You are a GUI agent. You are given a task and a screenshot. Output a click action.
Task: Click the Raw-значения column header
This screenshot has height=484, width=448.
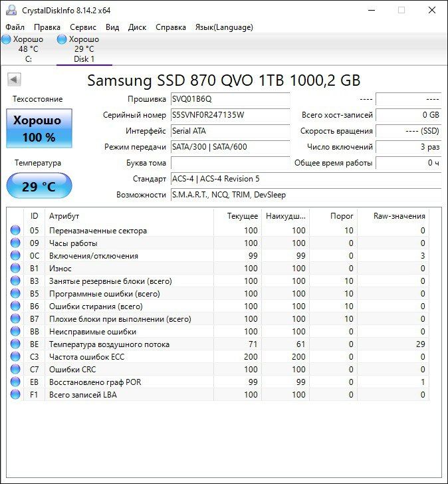pos(393,216)
